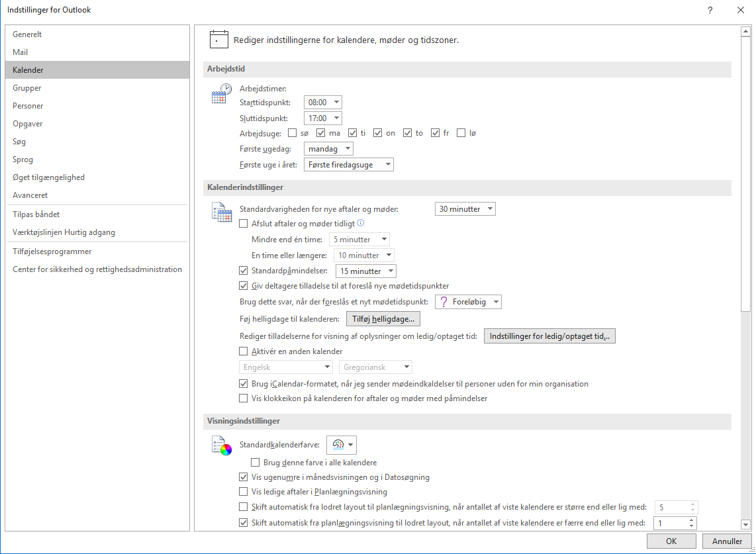The image size is (756, 554).
Task: Select Personer in the sidebar
Action: [97, 106]
